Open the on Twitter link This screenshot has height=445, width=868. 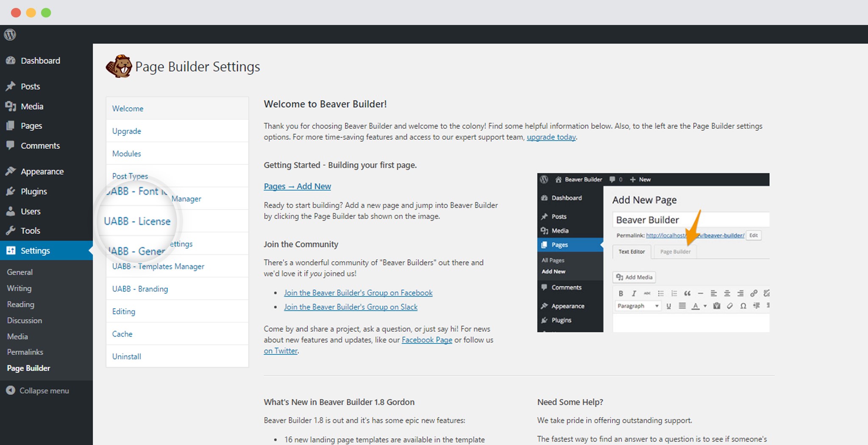[281, 351]
